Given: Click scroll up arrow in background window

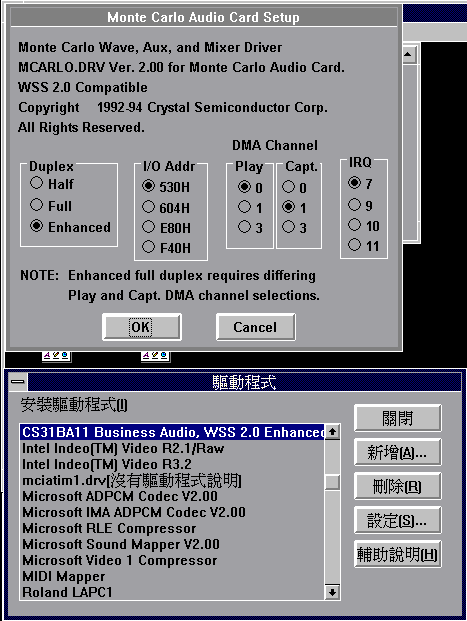Looking at the screenshot, I should pyautogui.click(x=409, y=54).
